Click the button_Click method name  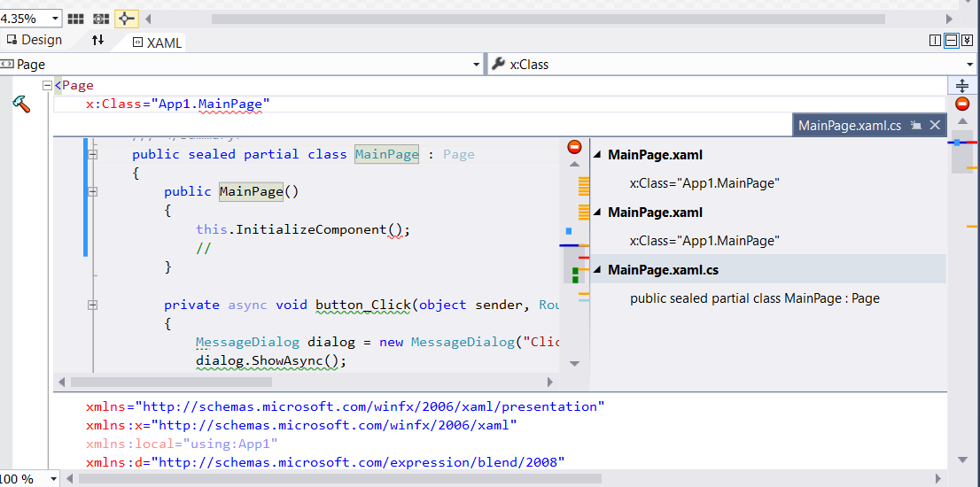363,305
